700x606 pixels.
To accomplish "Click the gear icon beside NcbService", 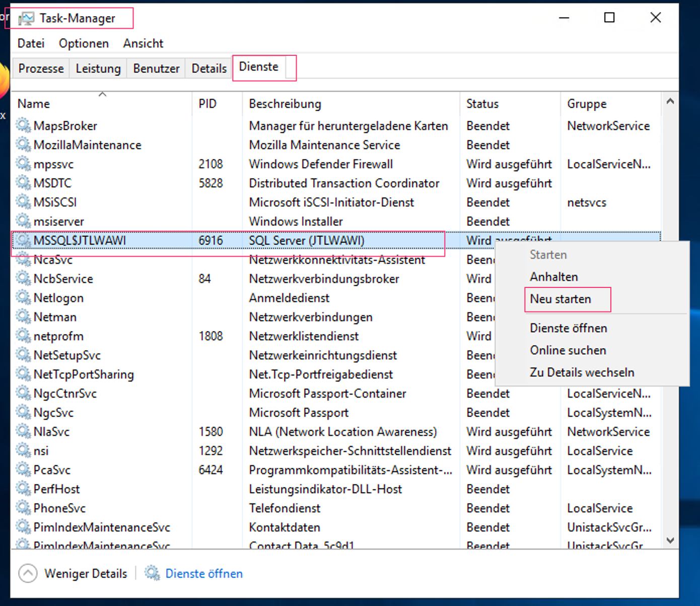I will [x=23, y=278].
